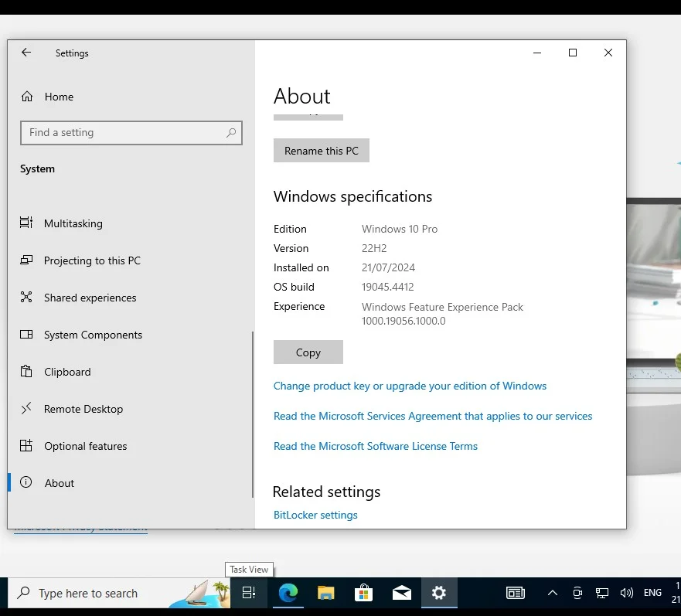Open Remote Desktop settings

coord(131,409)
